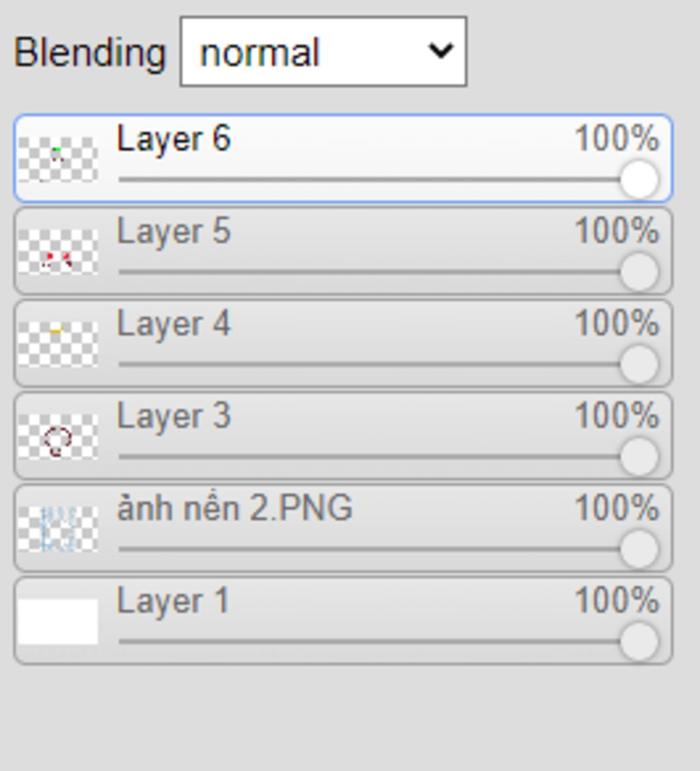Select Layer 4 by its name
The height and width of the screenshot is (771, 700).
coord(174,323)
